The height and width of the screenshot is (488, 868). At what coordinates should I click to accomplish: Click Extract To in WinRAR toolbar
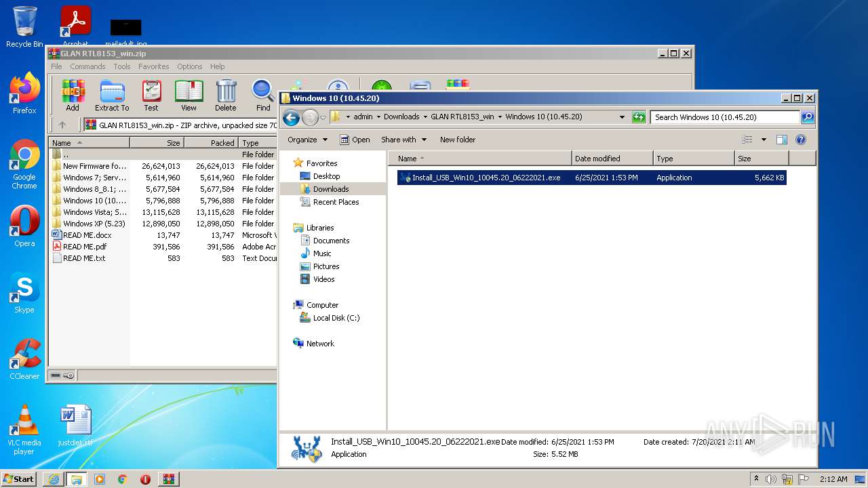pyautogui.click(x=112, y=96)
